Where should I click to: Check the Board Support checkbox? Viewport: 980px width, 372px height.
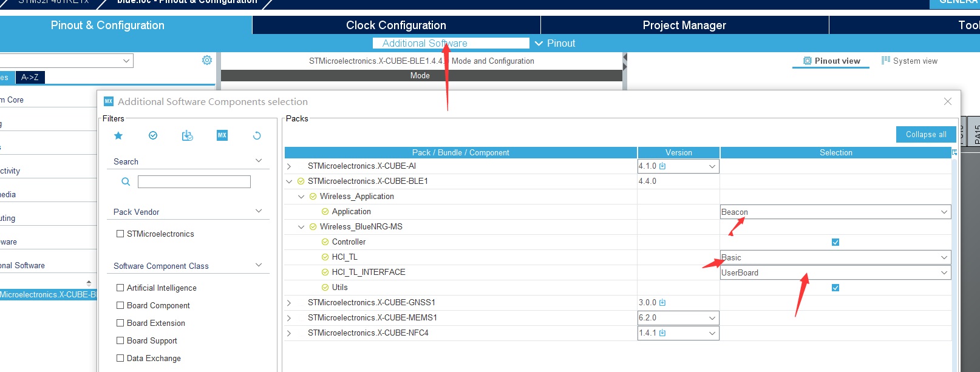click(x=120, y=340)
